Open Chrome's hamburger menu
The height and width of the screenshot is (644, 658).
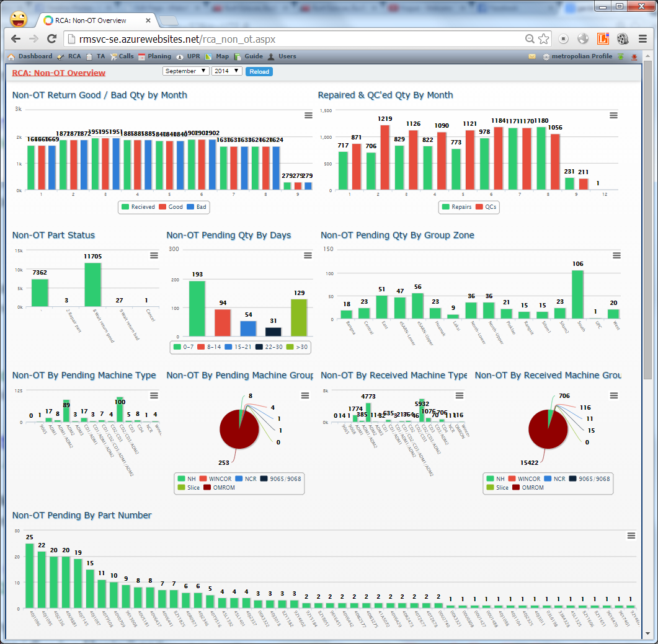[x=642, y=39]
